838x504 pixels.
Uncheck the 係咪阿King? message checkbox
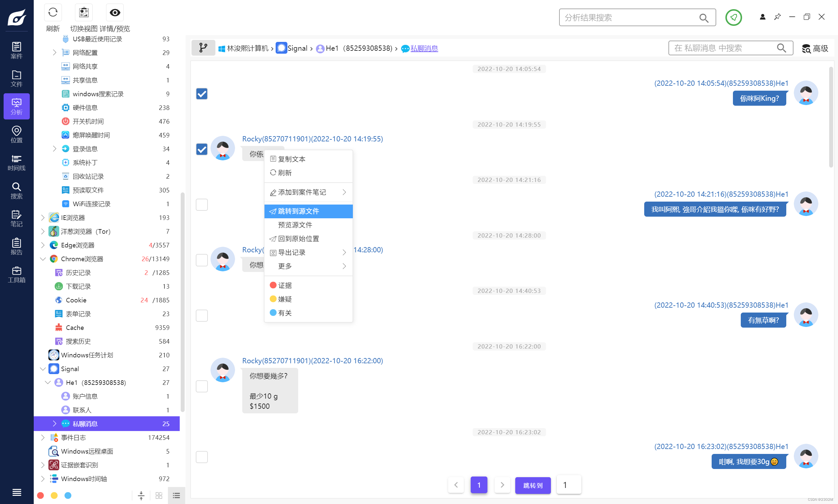tap(202, 94)
